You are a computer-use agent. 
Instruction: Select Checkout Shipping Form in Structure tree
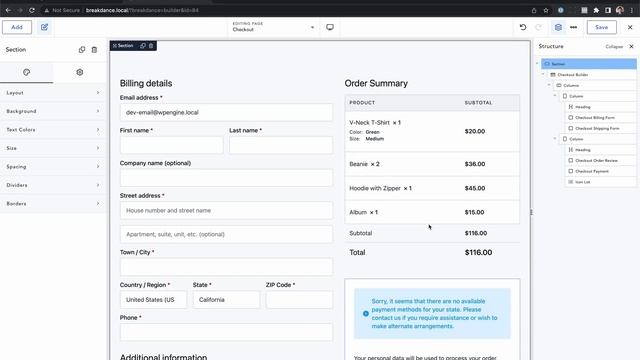coord(600,128)
